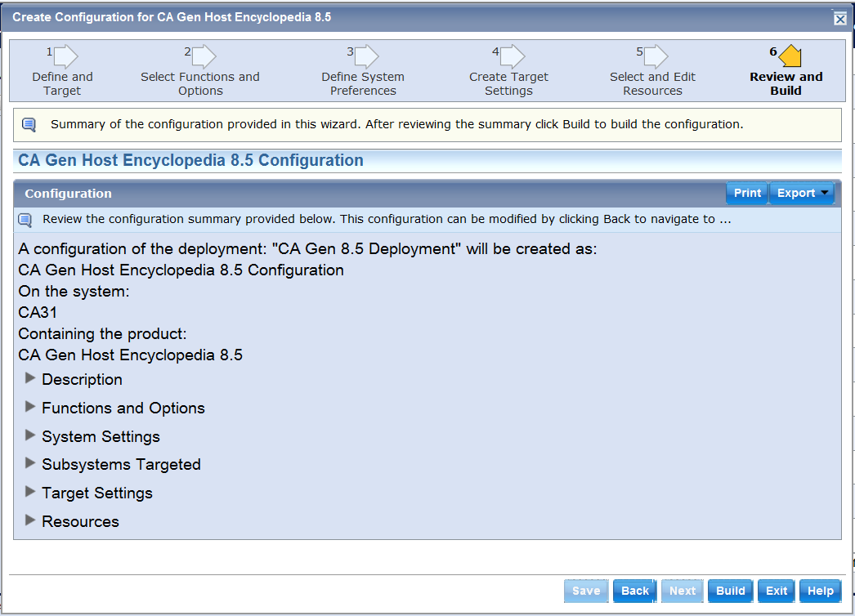Go Back to the previous wizard step
Screen dimensions: 855x616
click(634, 591)
